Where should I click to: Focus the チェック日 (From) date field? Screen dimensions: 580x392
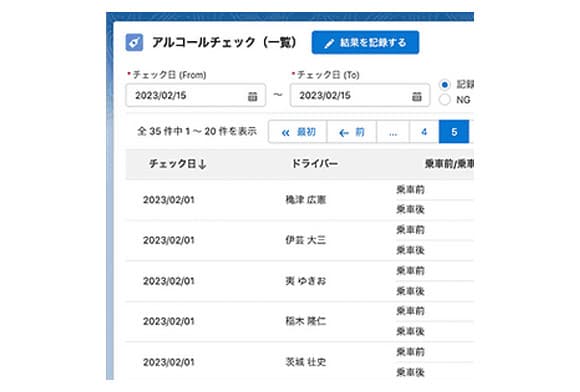coord(195,95)
